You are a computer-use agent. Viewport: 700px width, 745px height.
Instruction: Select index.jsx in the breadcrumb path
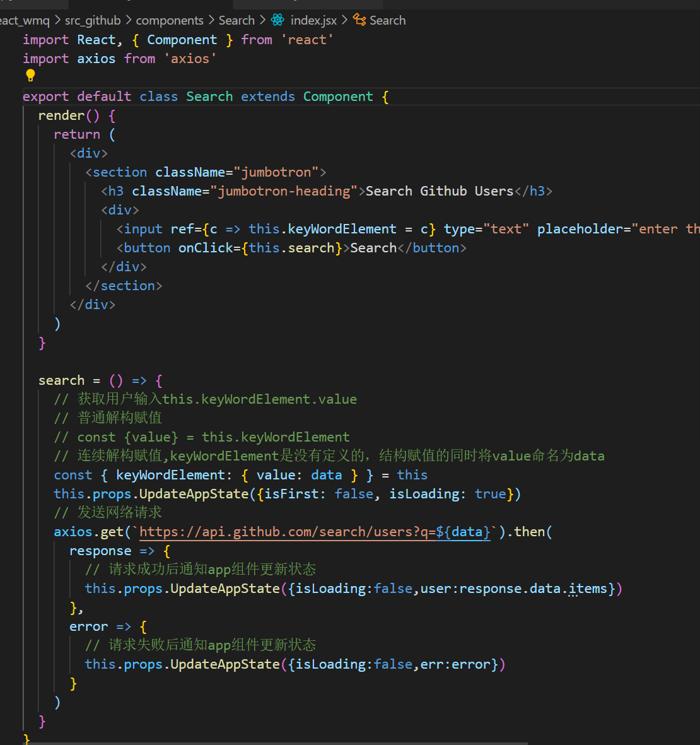point(313,20)
